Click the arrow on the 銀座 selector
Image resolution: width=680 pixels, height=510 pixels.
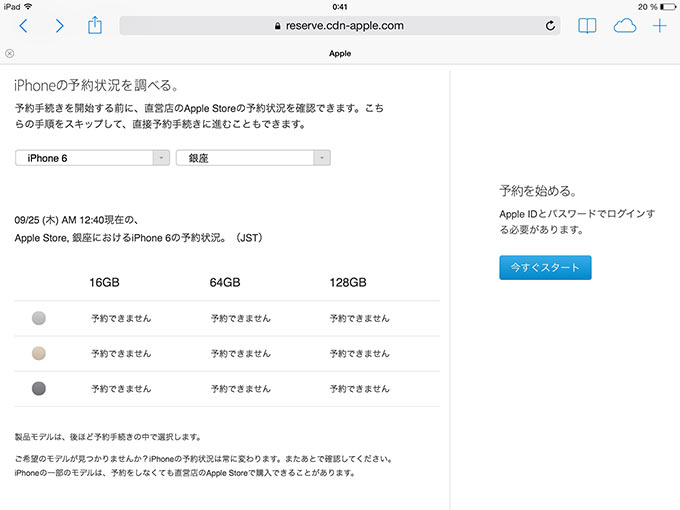pyautogui.click(x=322, y=158)
